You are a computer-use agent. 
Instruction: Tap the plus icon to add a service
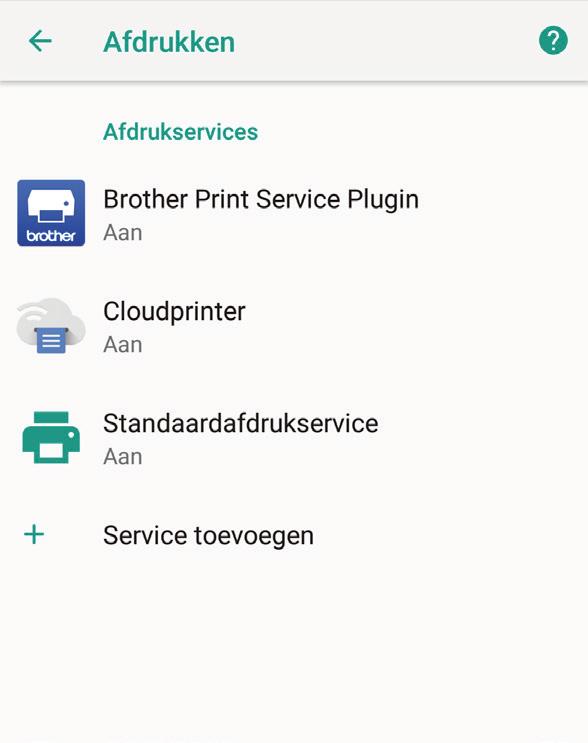click(x=34, y=535)
